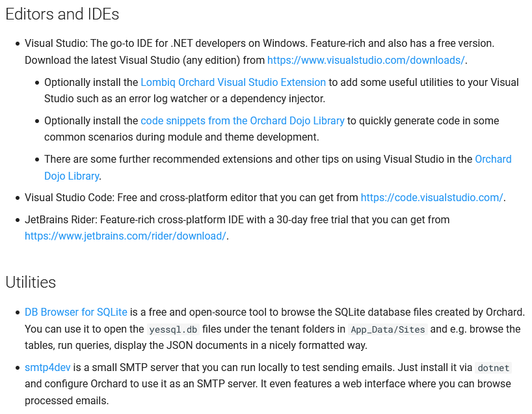Click the text 'common scenarios during module and theme development.'
532x414 pixels.
[181, 137]
